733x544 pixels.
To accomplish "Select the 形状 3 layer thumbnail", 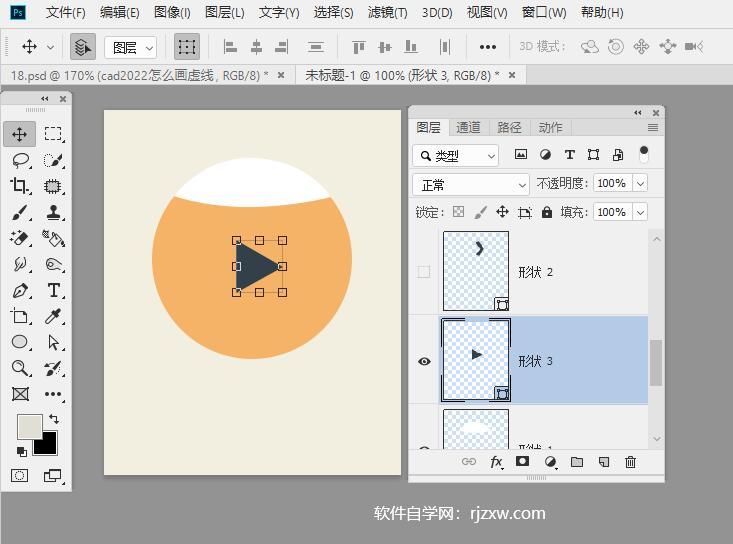I will tap(476, 360).
